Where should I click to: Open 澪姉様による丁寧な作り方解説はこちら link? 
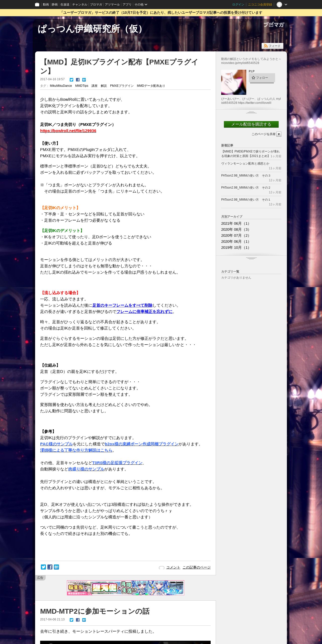click(76, 450)
